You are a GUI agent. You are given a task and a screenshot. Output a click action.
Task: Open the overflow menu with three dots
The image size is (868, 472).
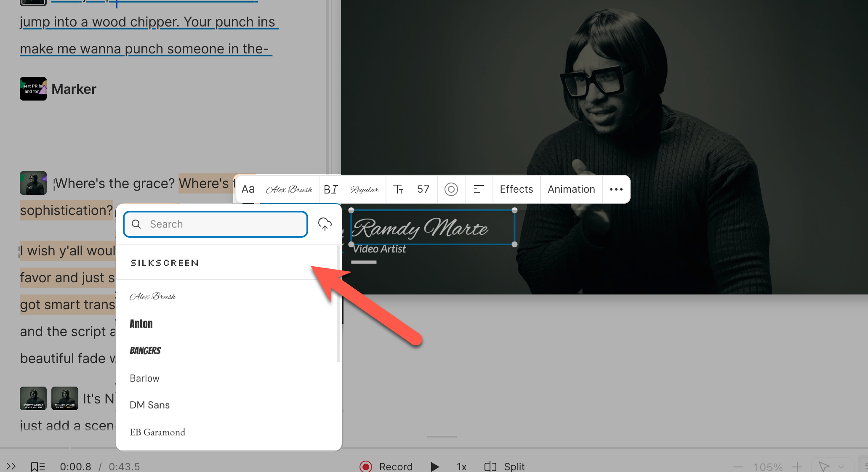[616, 189]
